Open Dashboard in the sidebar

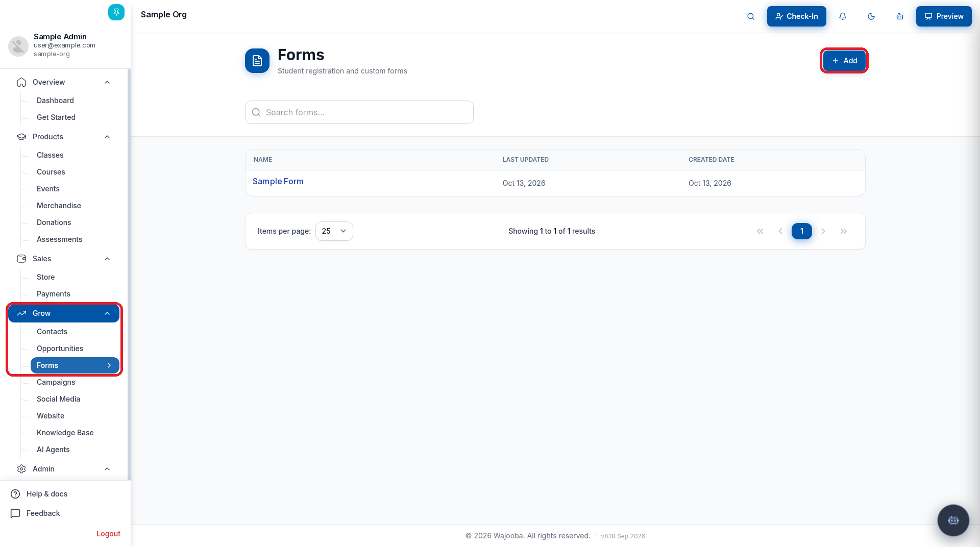55,101
